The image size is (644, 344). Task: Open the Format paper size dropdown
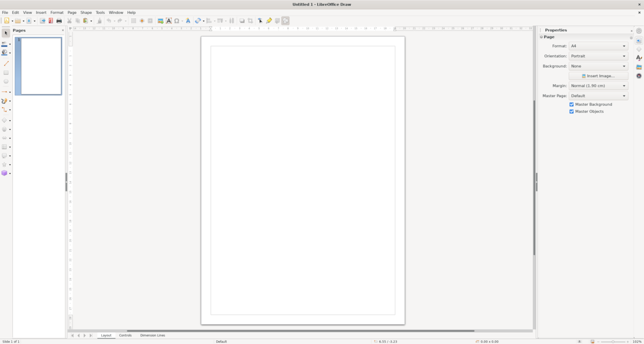pos(598,46)
